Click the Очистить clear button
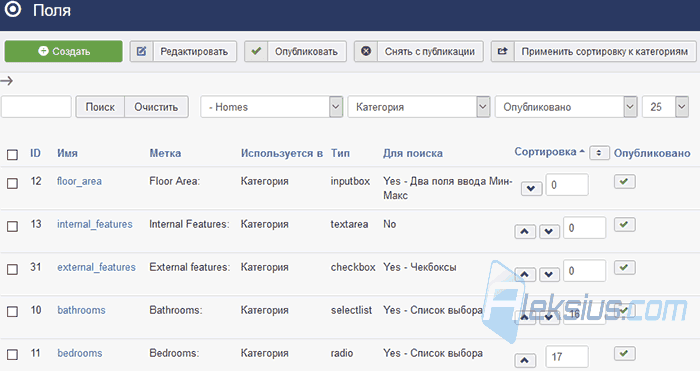 click(156, 107)
